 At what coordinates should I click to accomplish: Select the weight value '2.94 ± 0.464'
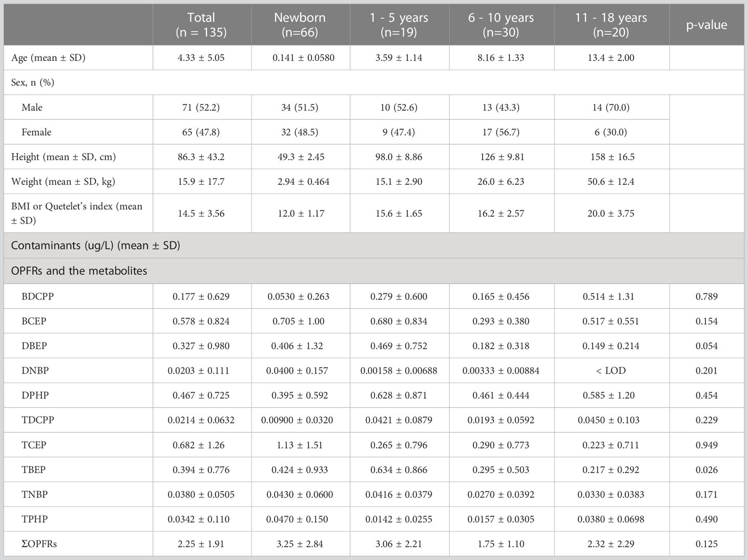point(303,182)
